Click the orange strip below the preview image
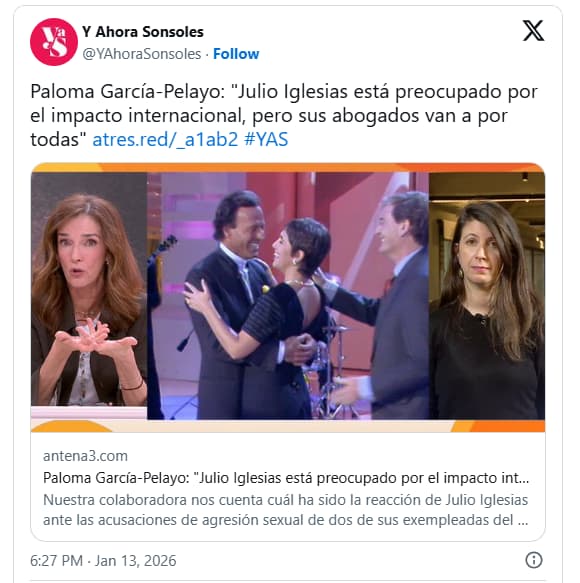This screenshot has height=583, width=580. pyautogui.click(x=288, y=426)
